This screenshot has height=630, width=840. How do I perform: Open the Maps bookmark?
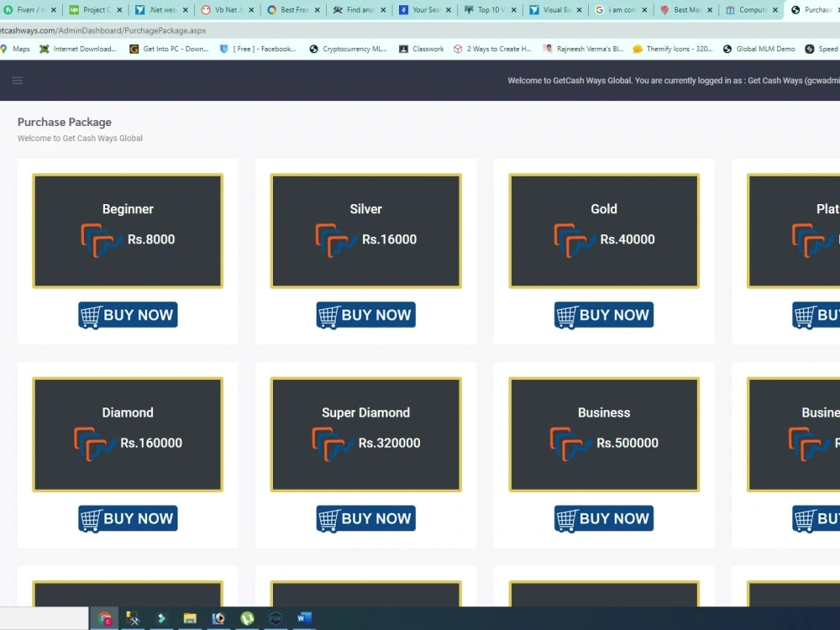(x=15, y=49)
